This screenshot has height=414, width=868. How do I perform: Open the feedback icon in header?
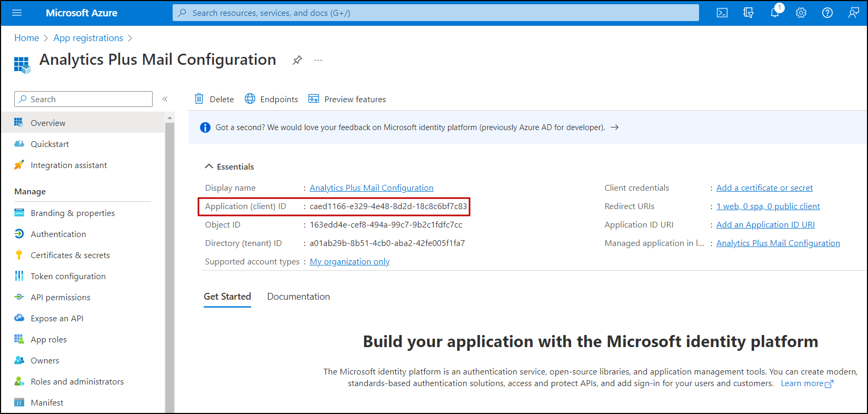tap(854, 13)
